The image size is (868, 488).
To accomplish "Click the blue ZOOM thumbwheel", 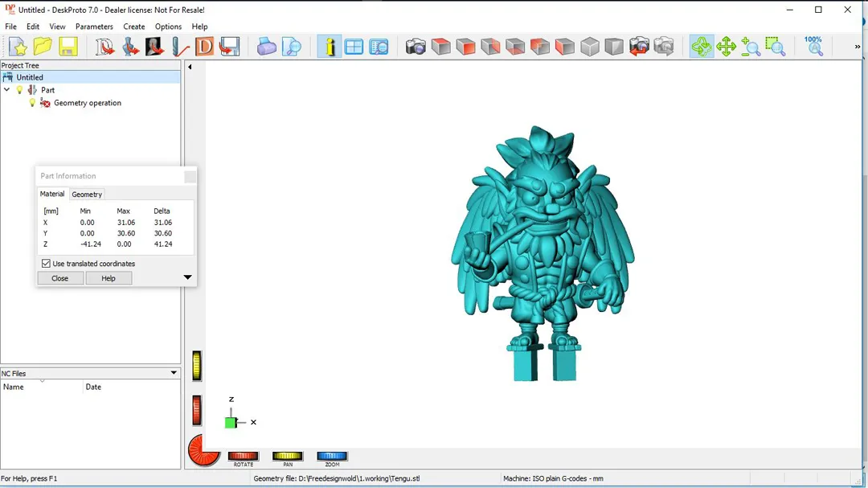I will coord(332,456).
